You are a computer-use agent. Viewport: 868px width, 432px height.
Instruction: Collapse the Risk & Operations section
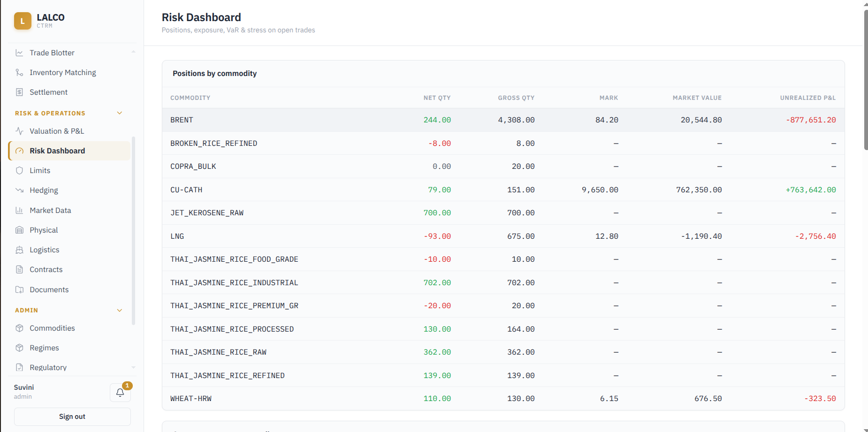tap(120, 113)
